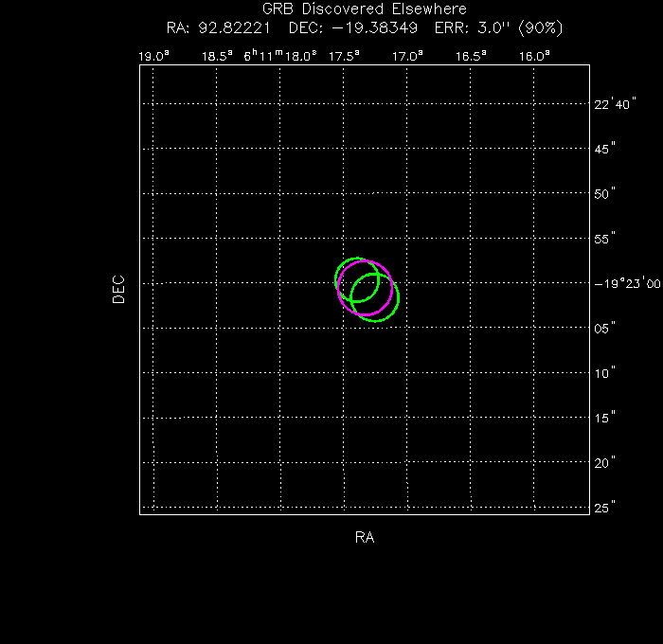The image size is (663, 644).
Task: Click the 16.5s RA tick label
Action: tap(471, 56)
